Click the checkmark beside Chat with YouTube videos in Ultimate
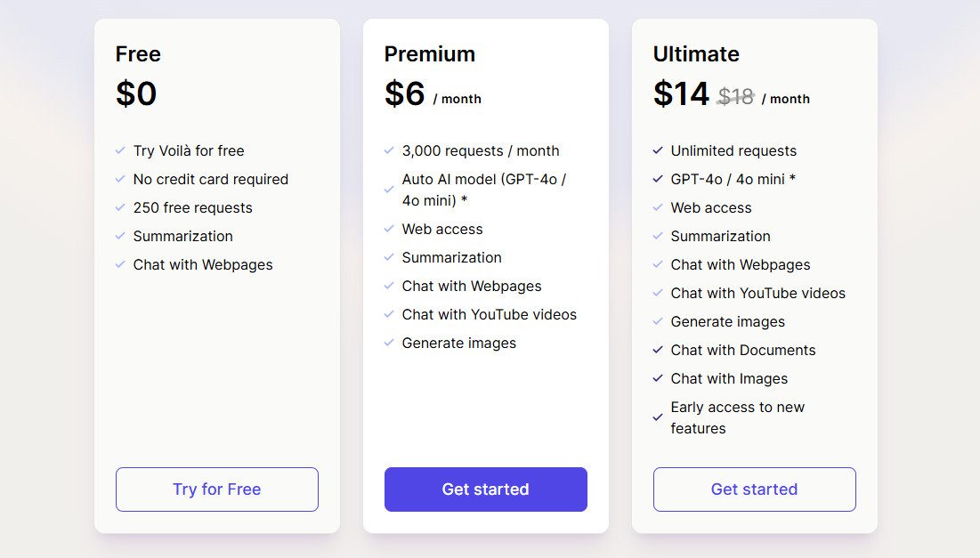980x558 pixels. tap(658, 293)
